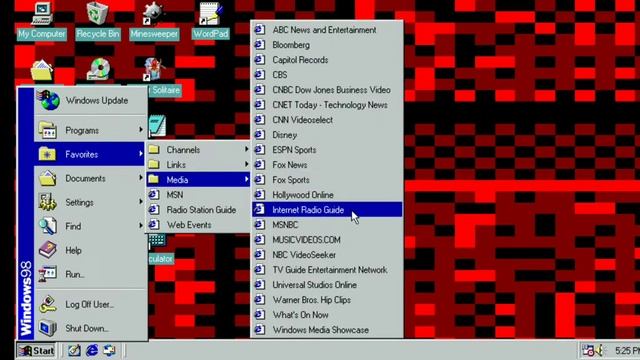Launch the WordPad desktop shortcut
Viewport: 640px width, 360px height.
point(210,20)
